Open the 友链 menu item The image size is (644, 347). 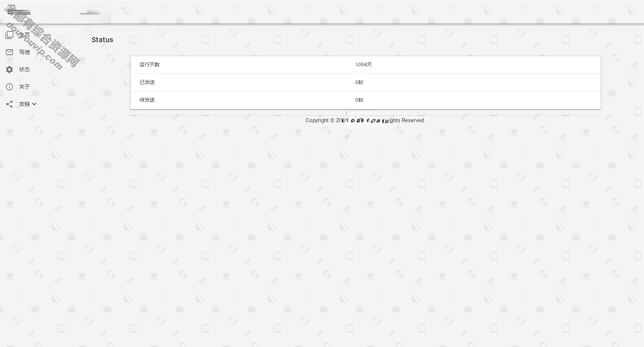[x=25, y=104]
